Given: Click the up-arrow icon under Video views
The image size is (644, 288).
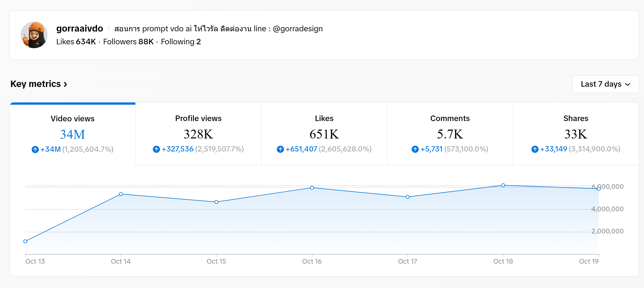Looking at the screenshot, I should pyautogui.click(x=35, y=150).
